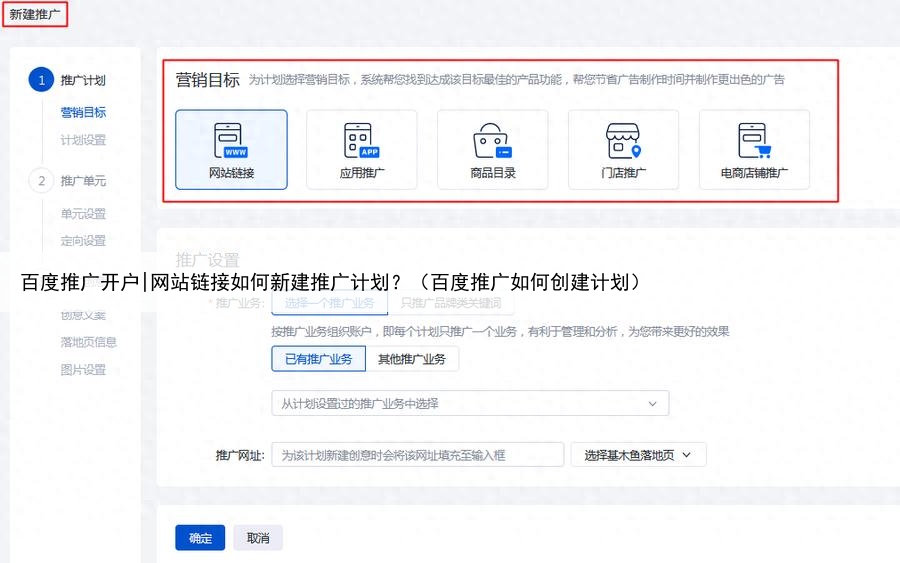Open 落地页信息 in the sidebar
The image size is (900, 563).
(x=88, y=342)
